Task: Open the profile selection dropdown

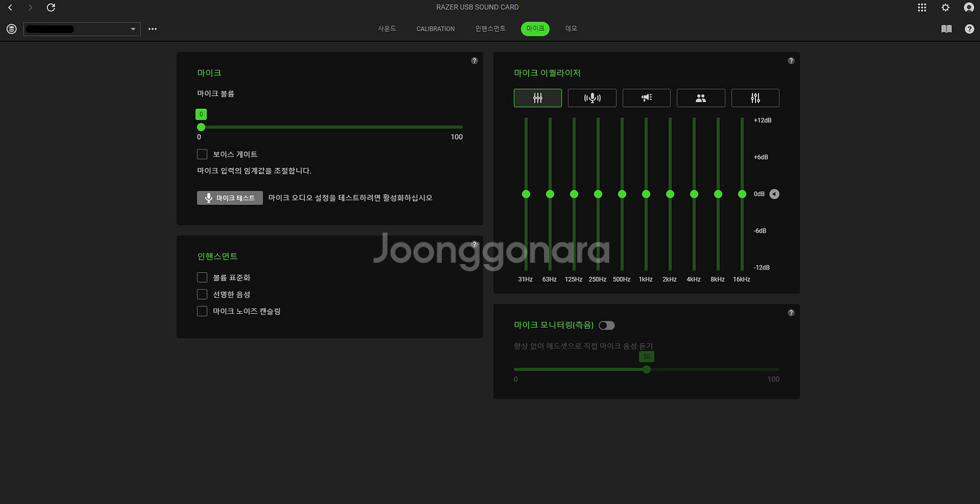Action: [82, 29]
